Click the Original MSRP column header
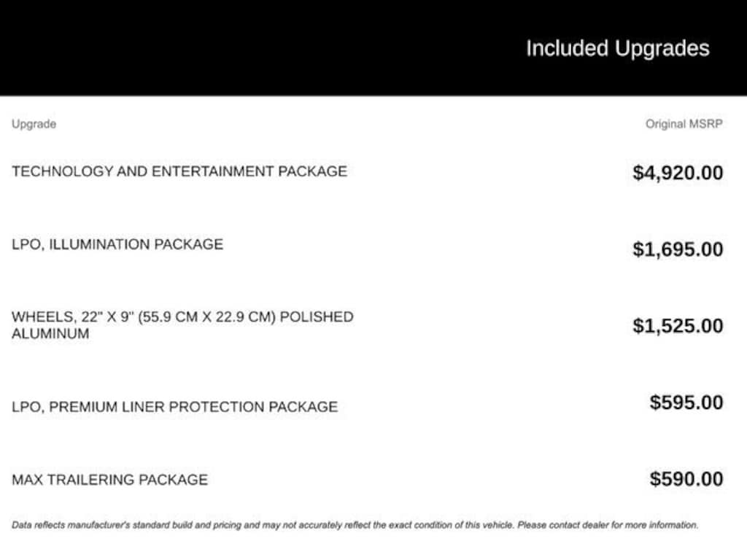 (x=684, y=124)
